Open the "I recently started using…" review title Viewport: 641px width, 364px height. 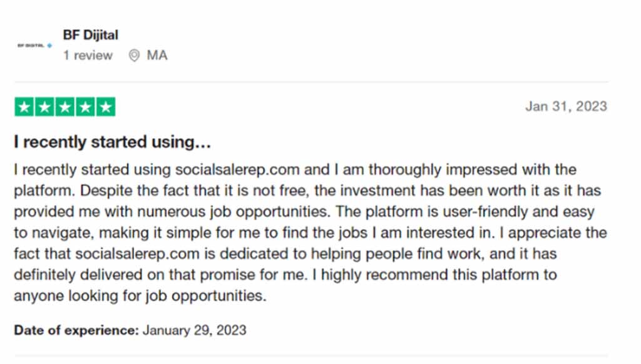click(x=113, y=142)
